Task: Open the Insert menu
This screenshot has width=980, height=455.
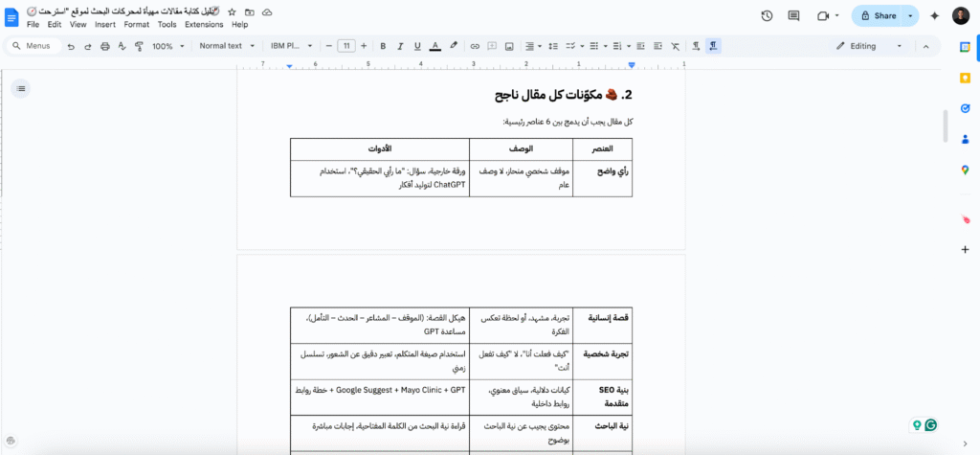Action: tap(104, 24)
